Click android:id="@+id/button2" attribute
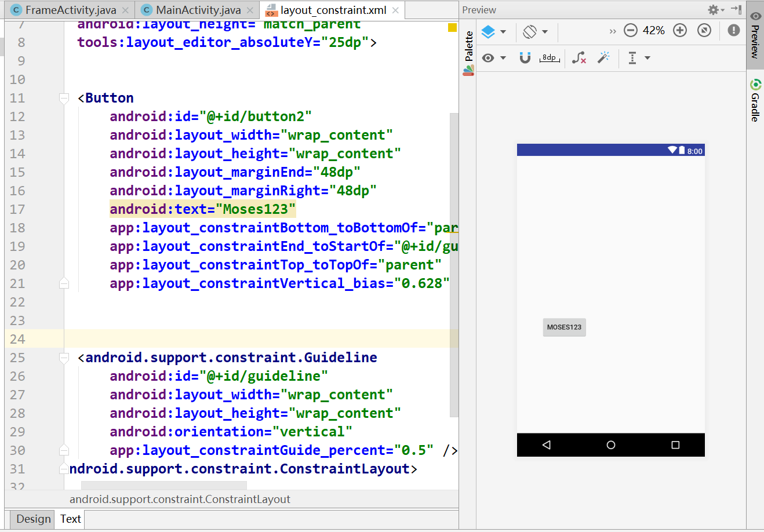Viewport: 764px width, 532px height. [211, 116]
